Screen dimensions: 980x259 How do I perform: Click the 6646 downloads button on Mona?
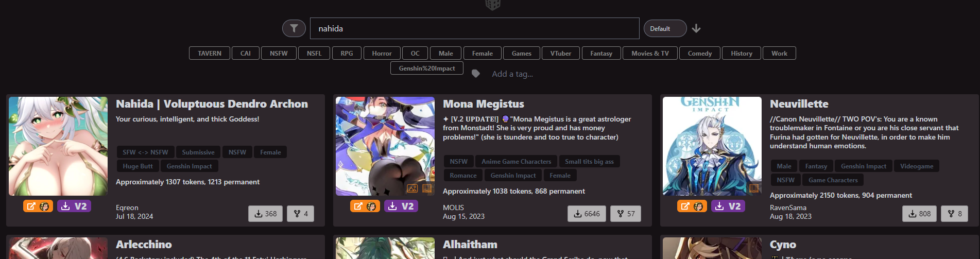[x=587, y=214]
